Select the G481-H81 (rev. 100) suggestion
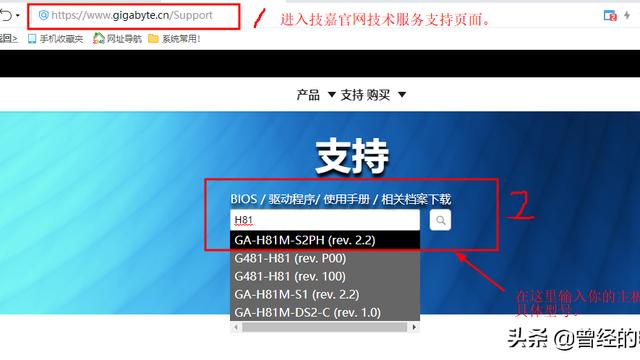640x360 pixels. pyautogui.click(x=325, y=276)
